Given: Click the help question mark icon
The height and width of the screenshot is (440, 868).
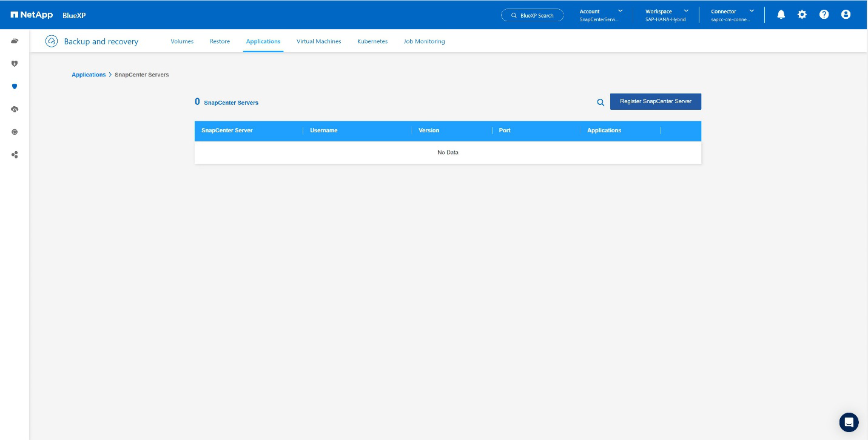Looking at the screenshot, I should (x=824, y=15).
